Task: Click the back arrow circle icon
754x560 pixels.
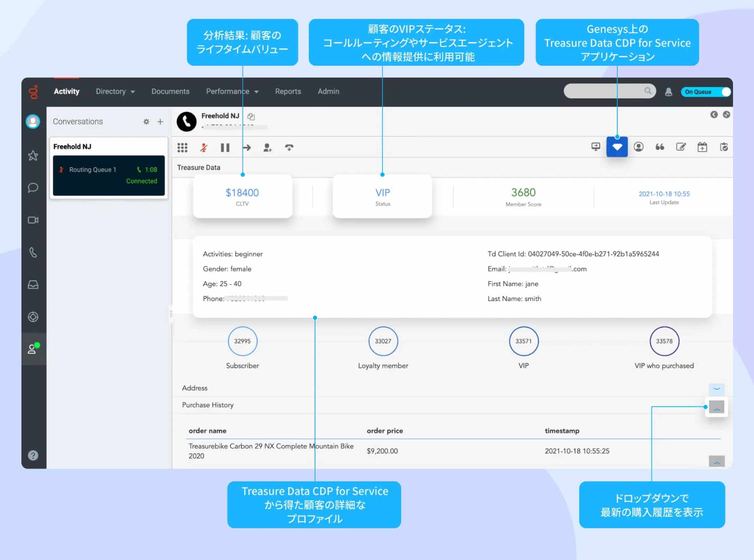Action: [714, 114]
